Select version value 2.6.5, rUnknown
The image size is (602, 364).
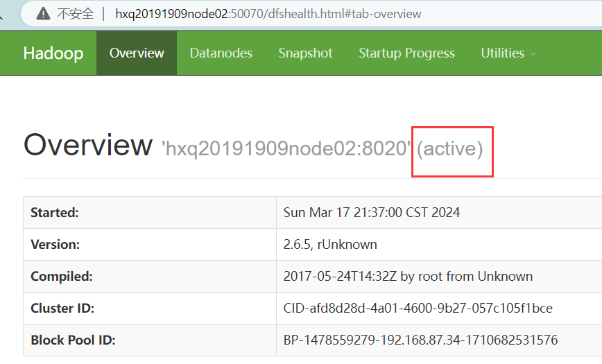click(330, 244)
